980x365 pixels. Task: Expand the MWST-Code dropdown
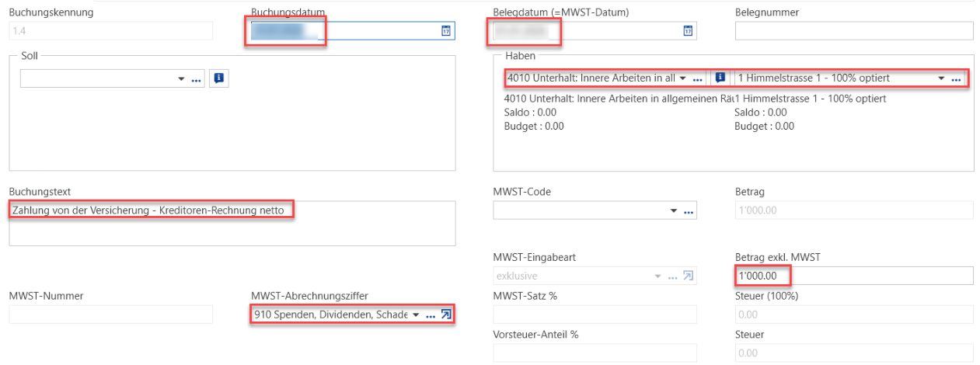tap(673, 211)
